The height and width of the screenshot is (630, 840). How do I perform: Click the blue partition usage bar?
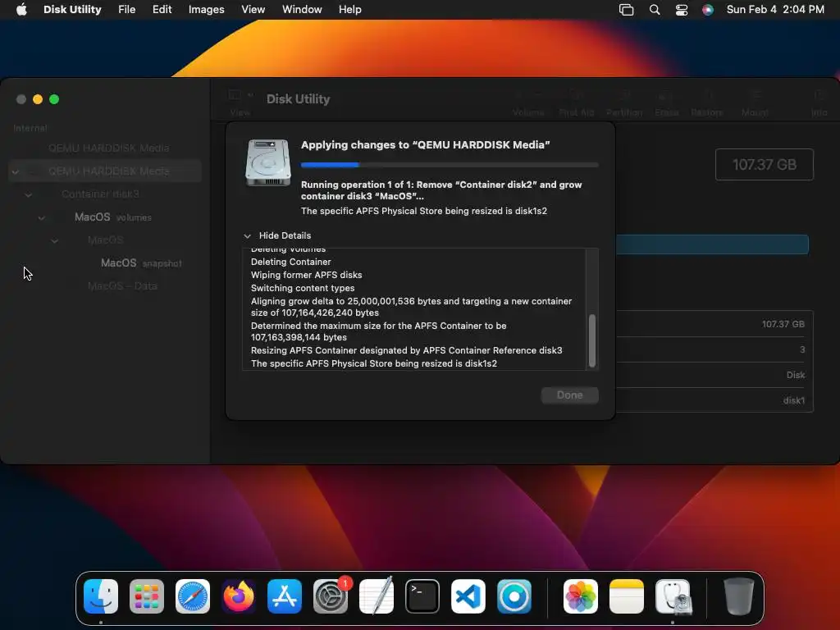[712, 244]
